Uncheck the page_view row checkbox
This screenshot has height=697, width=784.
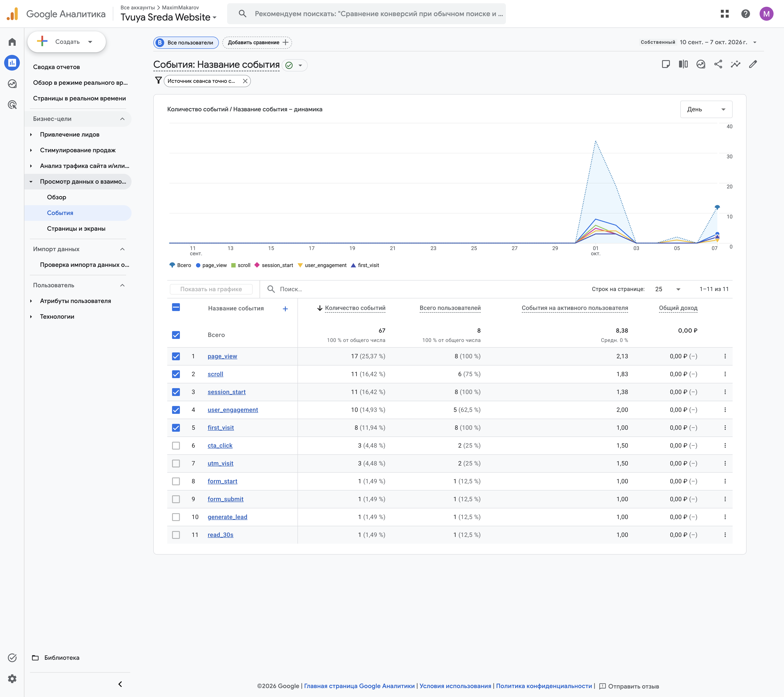point(176,356)
